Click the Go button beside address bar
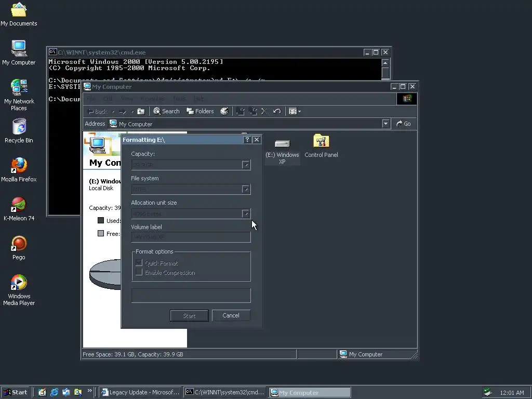The height and width of the screenshot is (399, 532). (x=404, y=124)
